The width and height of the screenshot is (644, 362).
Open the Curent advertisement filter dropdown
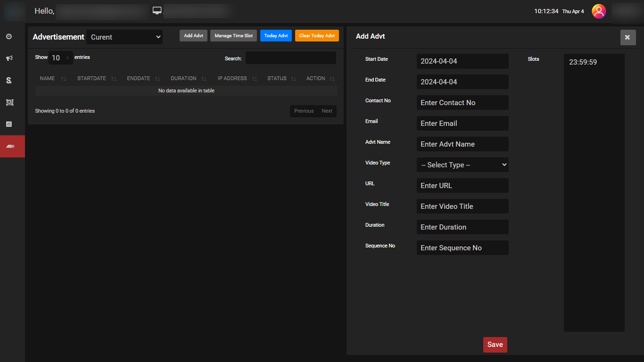124,37
